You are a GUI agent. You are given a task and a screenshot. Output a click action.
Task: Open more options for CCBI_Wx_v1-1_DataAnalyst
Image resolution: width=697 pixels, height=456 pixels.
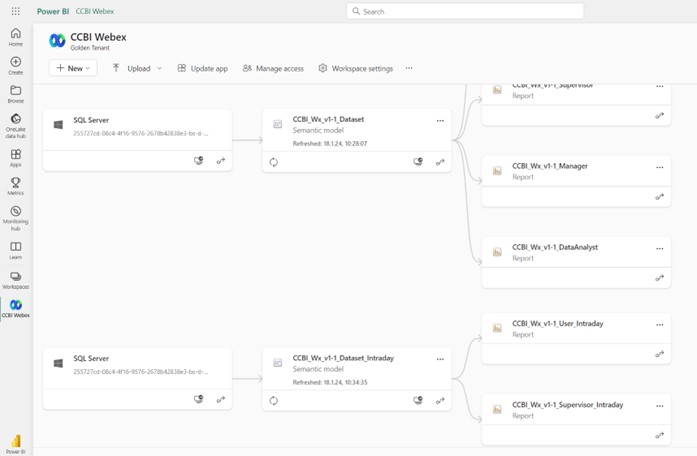(660, 249)
